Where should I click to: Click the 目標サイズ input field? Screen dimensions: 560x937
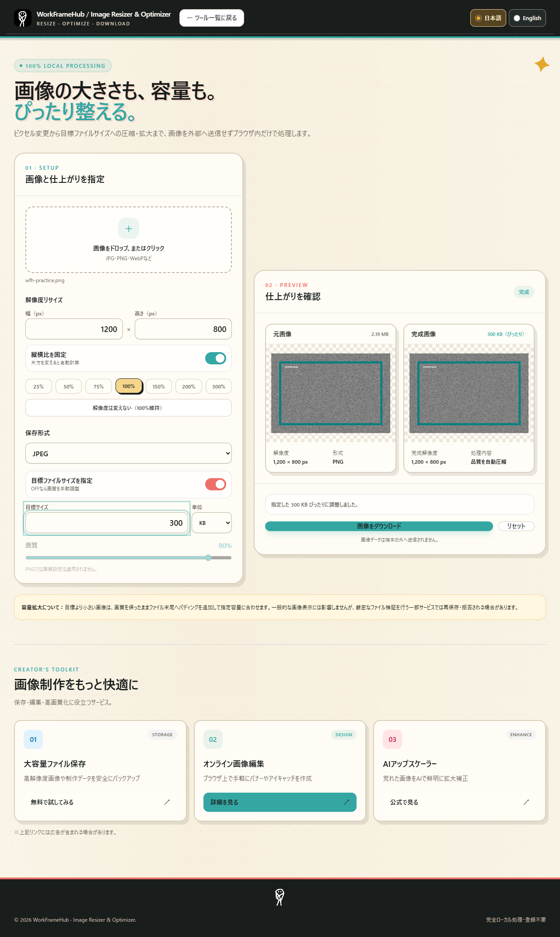(107, 523)
